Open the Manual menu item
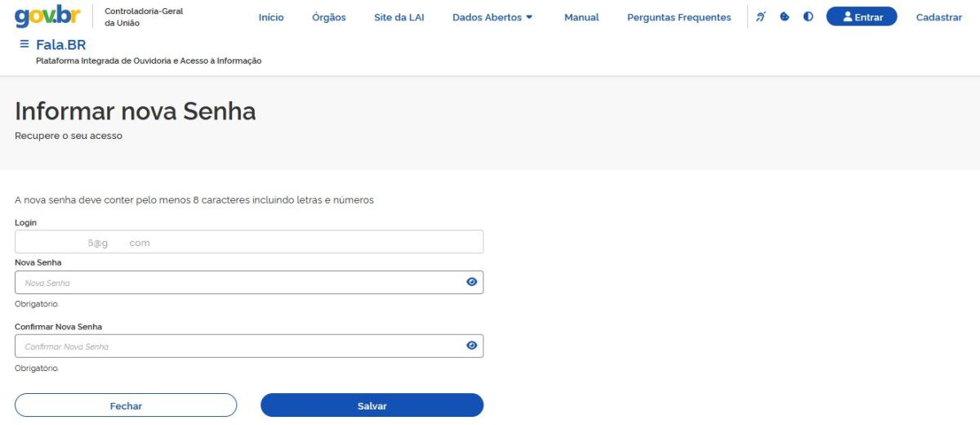 (581, 17)
